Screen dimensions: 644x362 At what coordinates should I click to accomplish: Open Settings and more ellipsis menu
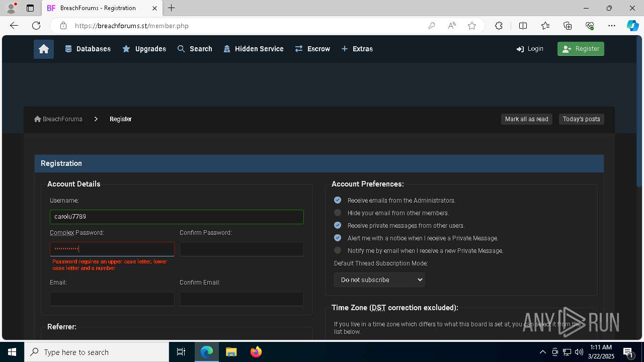pos(612,26)
